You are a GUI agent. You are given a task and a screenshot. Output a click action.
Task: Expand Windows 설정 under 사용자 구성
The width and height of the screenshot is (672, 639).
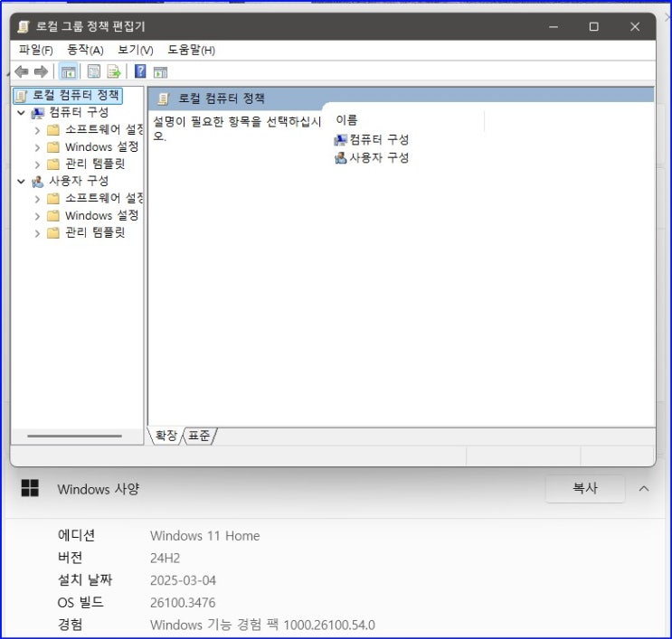tap(37, 216)
